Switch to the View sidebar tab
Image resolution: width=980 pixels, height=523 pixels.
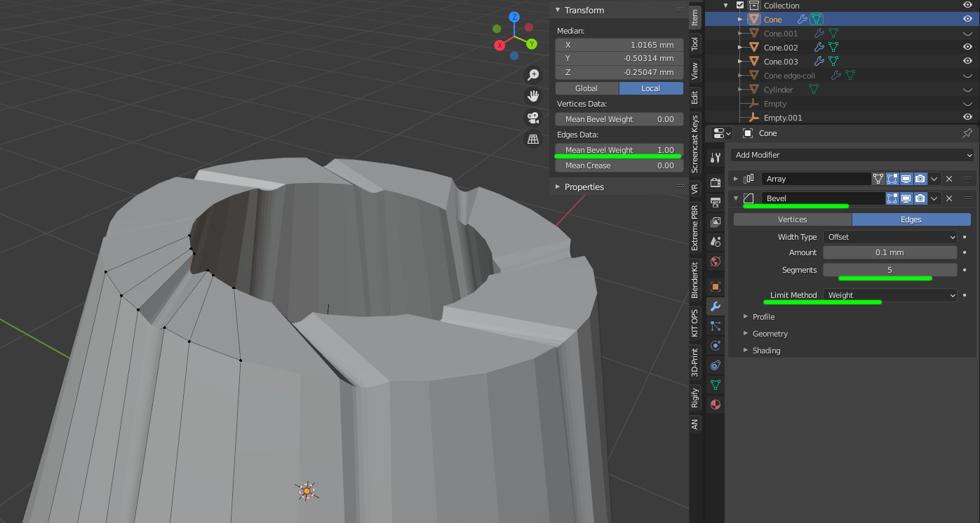tap(695, 70)
